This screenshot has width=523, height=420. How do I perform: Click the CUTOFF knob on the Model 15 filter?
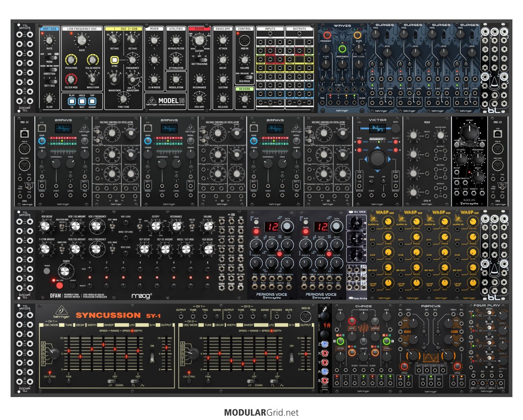pyautogui.click(x=200, y=41)
